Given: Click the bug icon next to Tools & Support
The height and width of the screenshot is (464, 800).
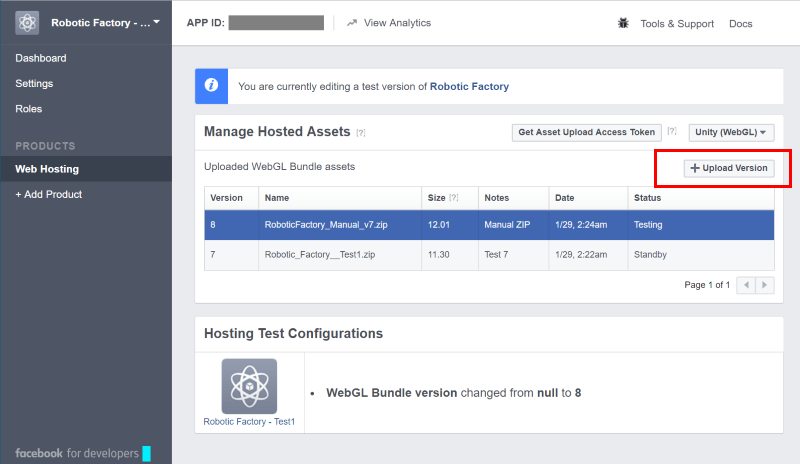Looking at the screenshot, I should point(623,23).
